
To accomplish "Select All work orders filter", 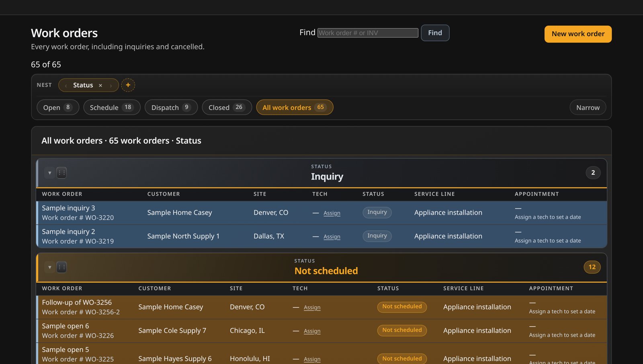I will (295, 107).
